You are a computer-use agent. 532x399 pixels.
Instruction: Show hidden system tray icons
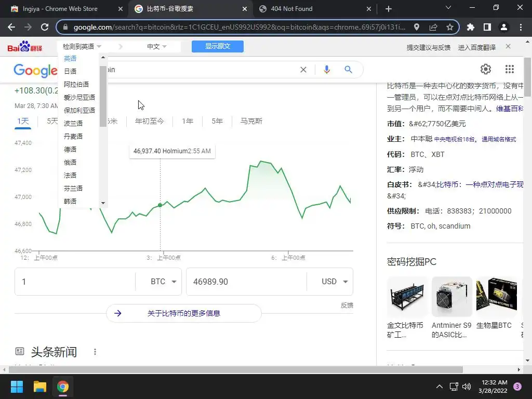point(440,387)
